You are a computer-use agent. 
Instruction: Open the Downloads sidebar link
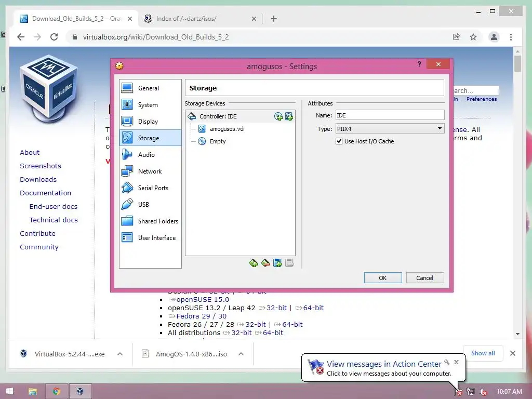pos(38,179)
